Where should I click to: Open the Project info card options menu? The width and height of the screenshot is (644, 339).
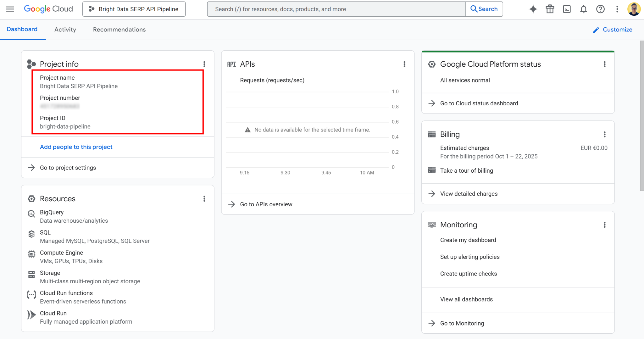pos(204,64)
